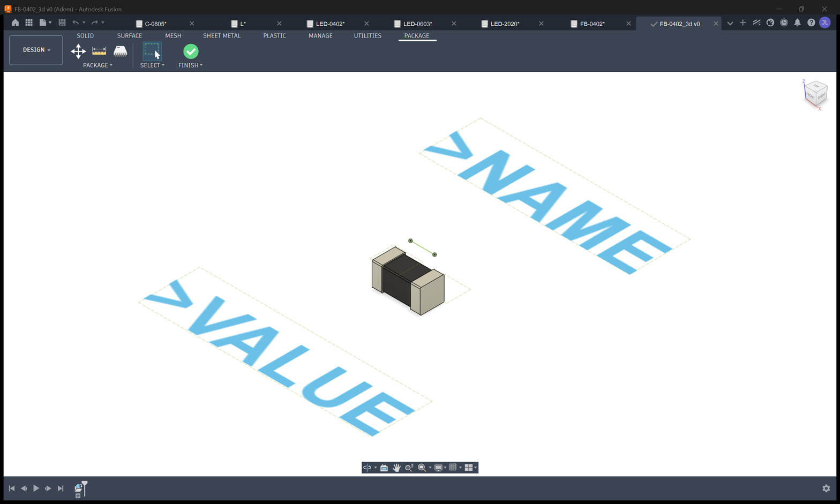Open the redo history dropdown arrow
840x504 pixels.
[x=103, y=22]
